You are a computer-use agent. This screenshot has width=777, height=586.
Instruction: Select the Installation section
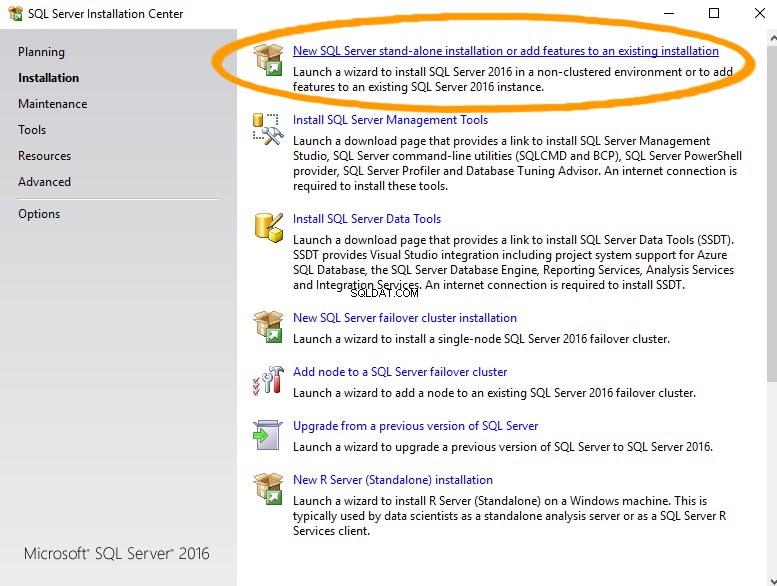pos(49,78)
